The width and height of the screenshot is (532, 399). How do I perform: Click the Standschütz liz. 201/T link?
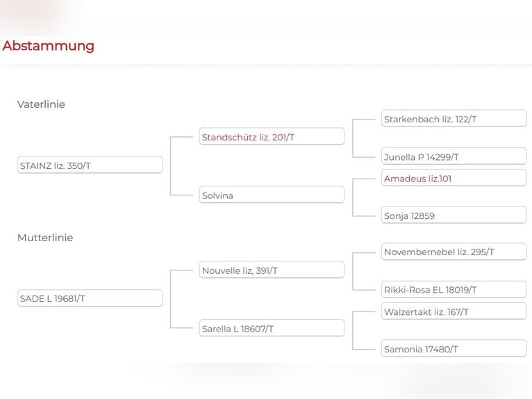(248, 138)
